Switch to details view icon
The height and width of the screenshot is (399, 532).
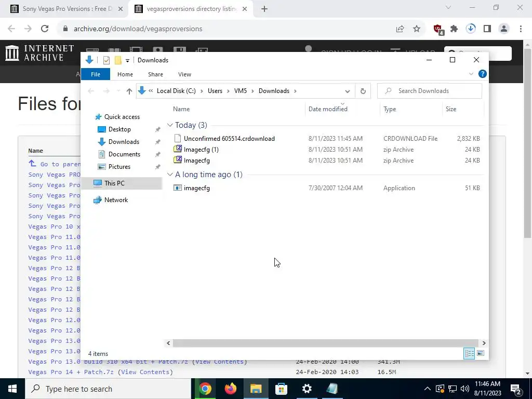click(469, 353)
